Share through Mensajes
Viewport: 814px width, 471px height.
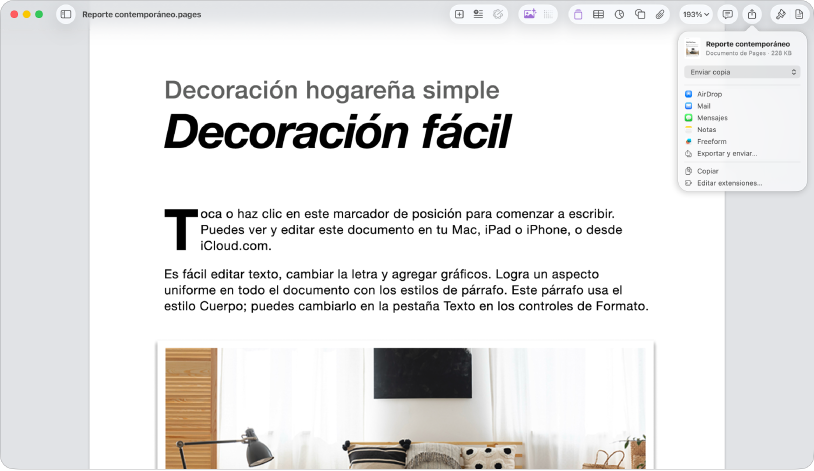click(x=742, y=118)
